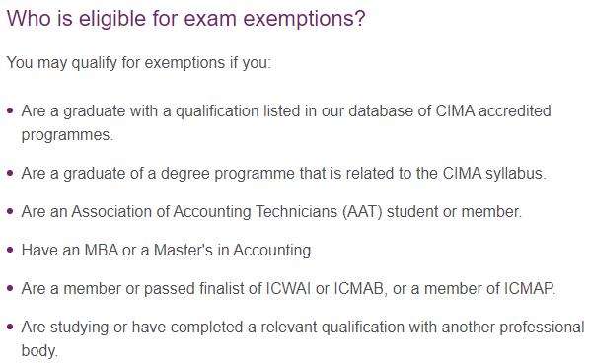This screenshot has width=589, height=364.
Task: Click the "ICMAB" abbreviation
Action: [360, 288]
